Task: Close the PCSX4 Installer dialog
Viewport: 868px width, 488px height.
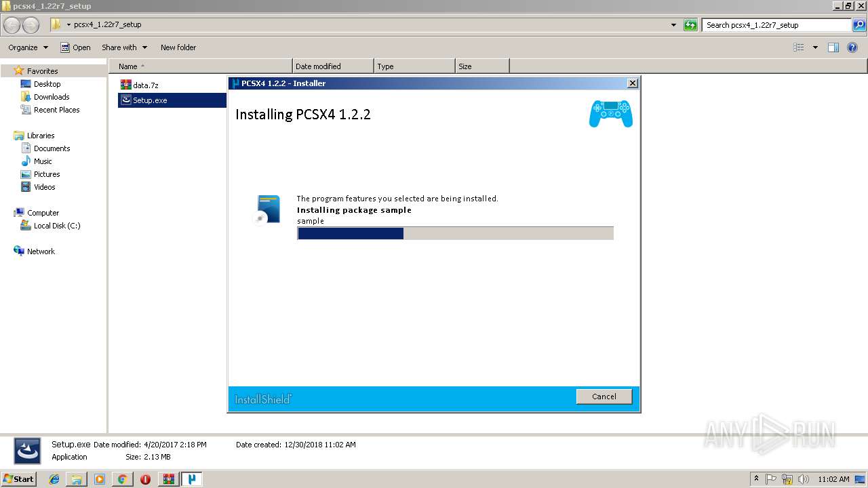Action: coord(633,83)
